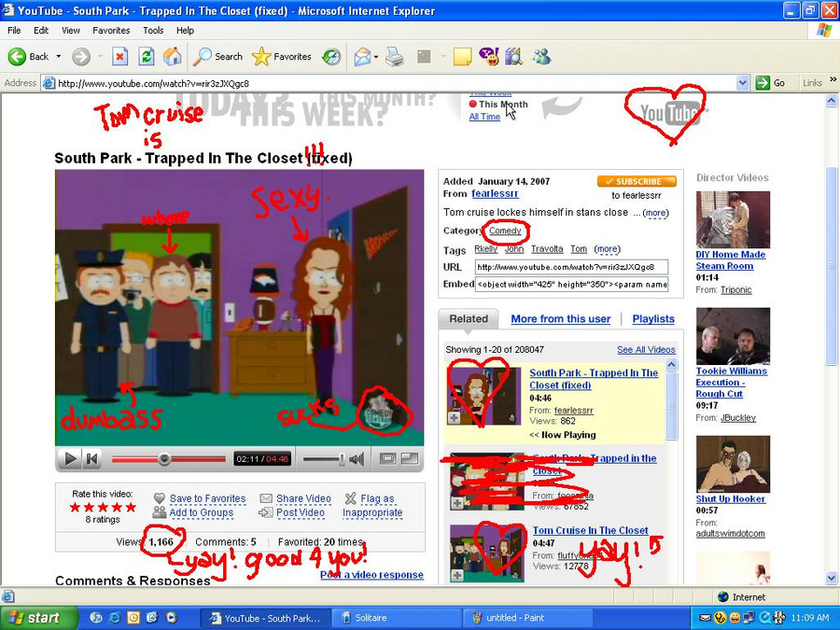Open the Comedy category link

505,231
